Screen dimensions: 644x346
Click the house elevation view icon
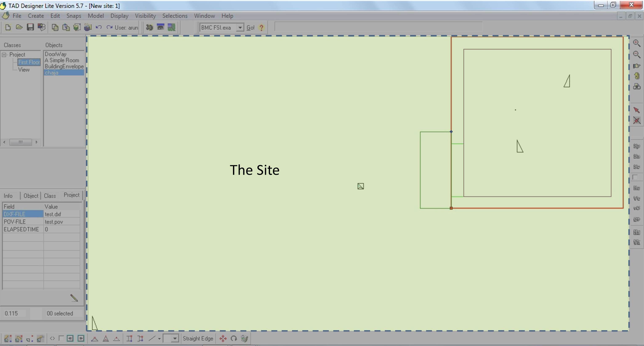tap(160, 27)
